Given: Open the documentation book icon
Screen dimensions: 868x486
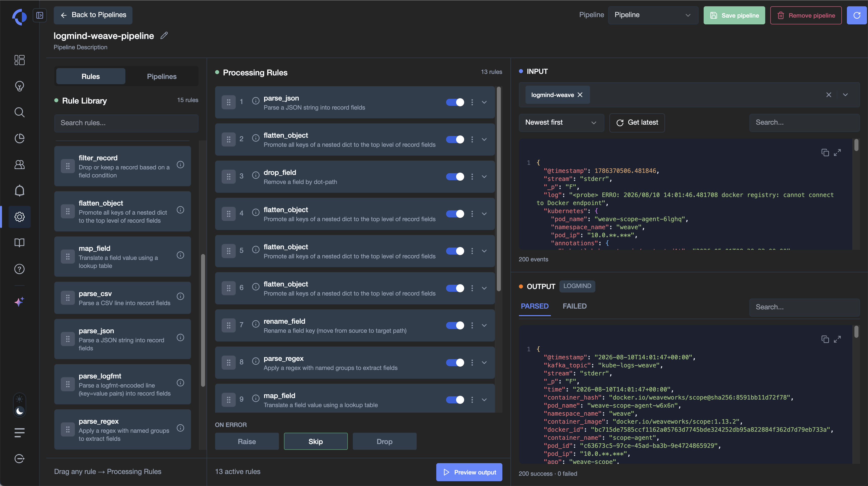Looking at the screenshot, I should click(20, 243).
